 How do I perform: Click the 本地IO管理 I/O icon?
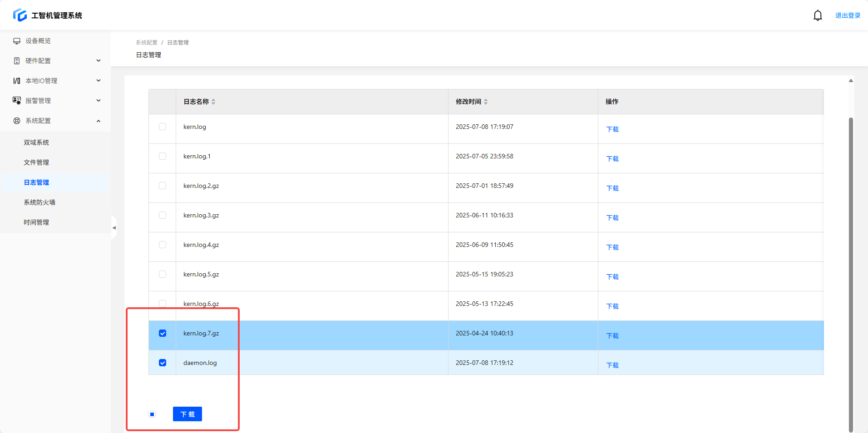tap(17, 81)
